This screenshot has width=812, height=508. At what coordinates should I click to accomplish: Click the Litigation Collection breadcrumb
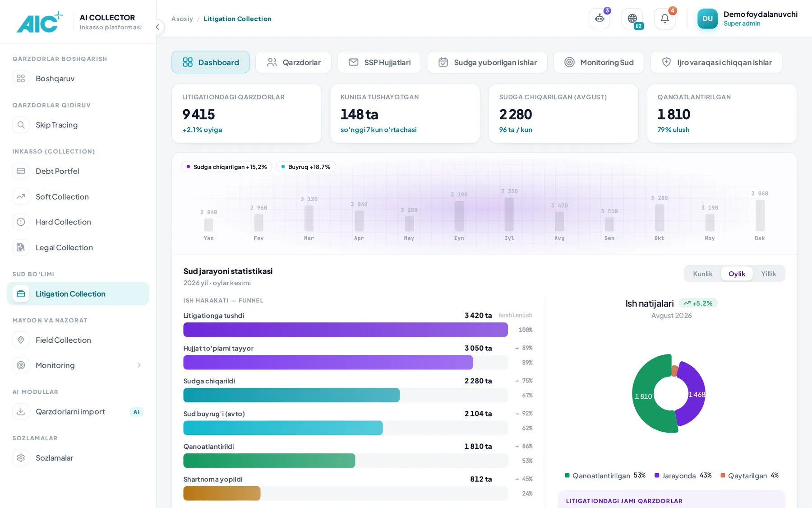(237, 19)
